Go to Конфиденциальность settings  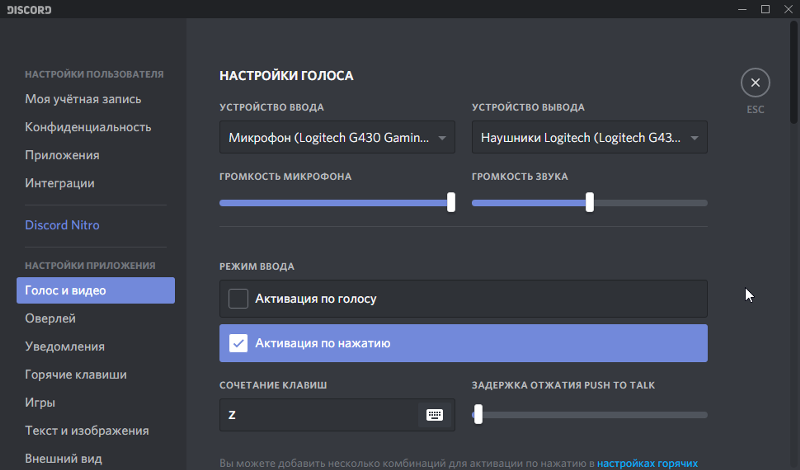(x=88, y=127)
